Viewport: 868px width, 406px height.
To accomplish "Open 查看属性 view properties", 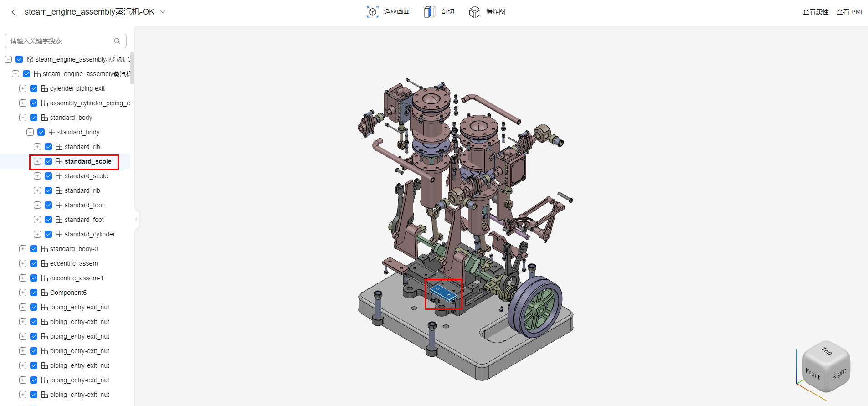I will [816, 12].
